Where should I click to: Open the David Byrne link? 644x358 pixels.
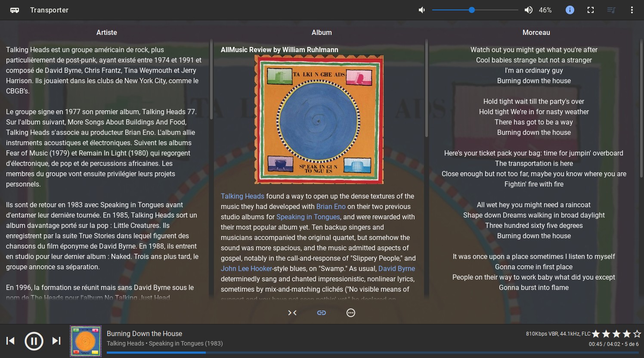point(396,268)
